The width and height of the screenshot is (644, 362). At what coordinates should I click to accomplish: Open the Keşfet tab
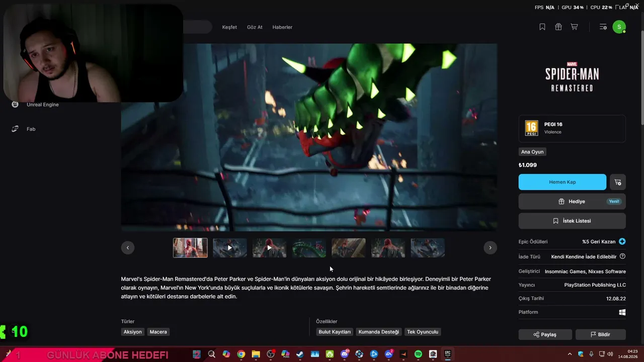coord(229,27)
